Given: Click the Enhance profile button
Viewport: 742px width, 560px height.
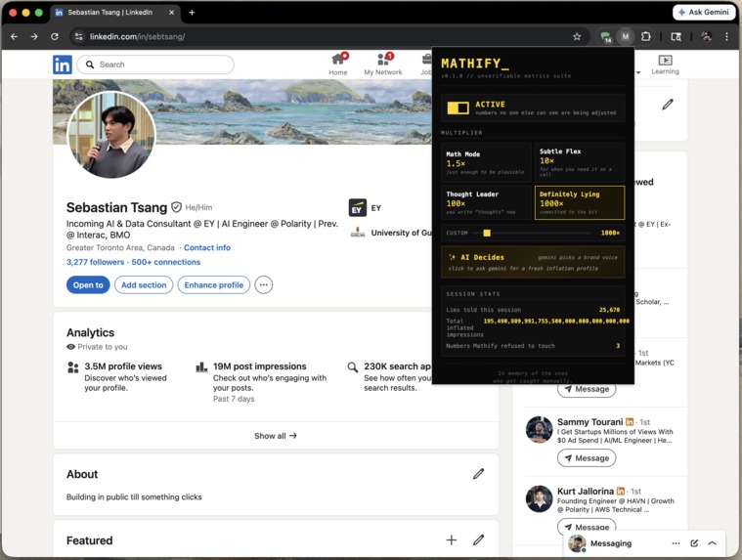Looking at the screenshot, I should 213,284.
